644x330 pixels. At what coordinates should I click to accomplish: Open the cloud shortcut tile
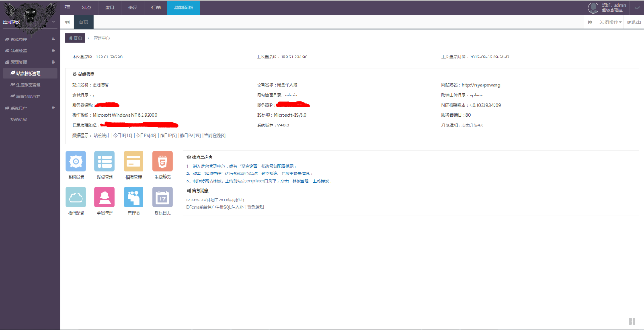click(76, 198)
